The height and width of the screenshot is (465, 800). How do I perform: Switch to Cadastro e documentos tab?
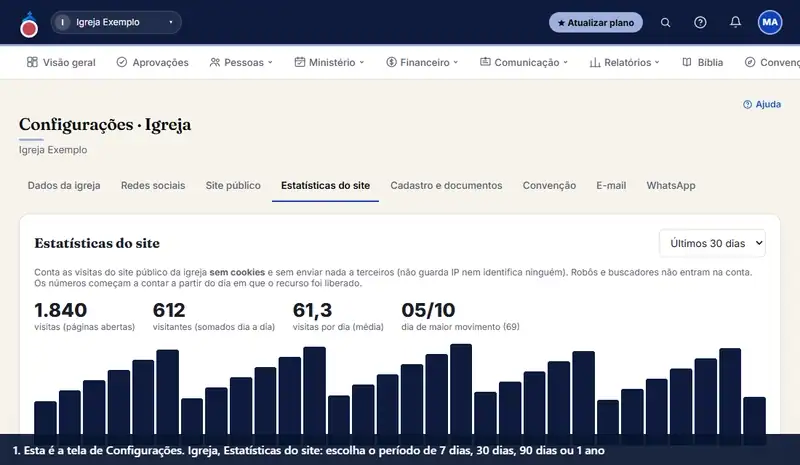point(446,185)
